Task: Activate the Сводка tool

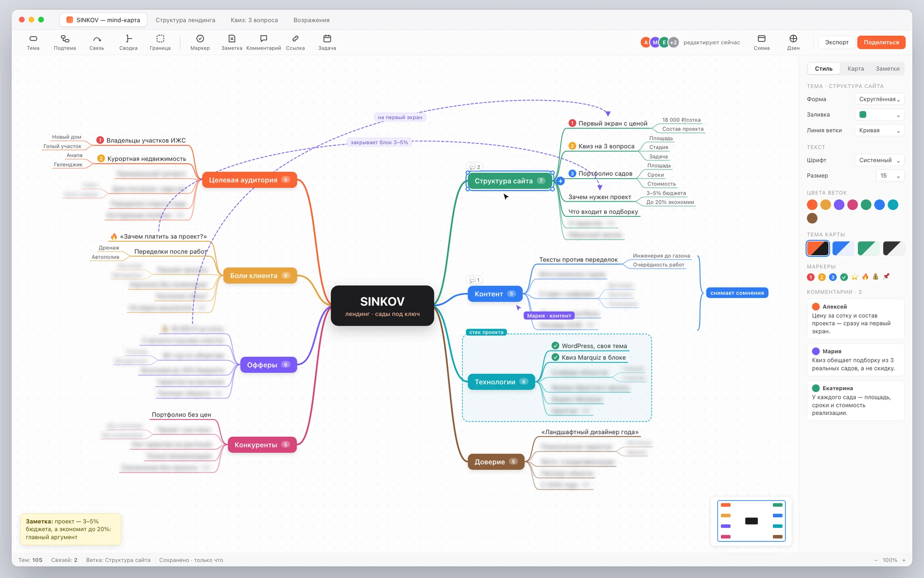Action: coord(128,42)
